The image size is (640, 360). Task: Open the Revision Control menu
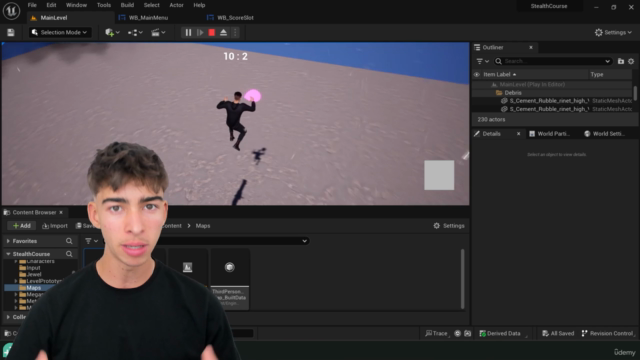[607, 333]
